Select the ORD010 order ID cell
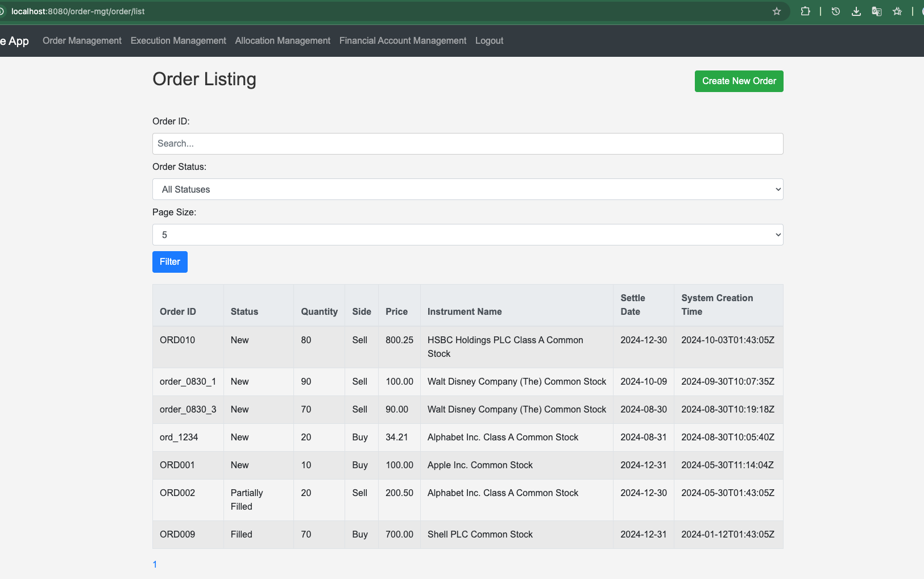Image resolution: width=924 pixels, height=579 pixels. point(177,340)
